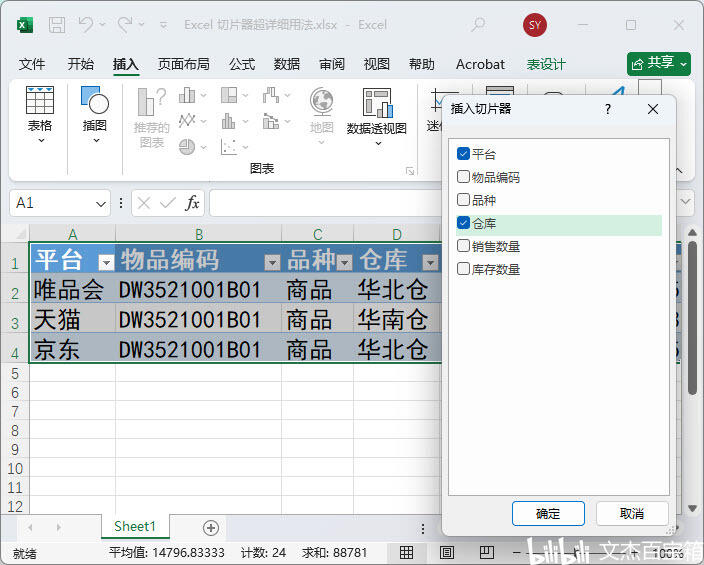Expand the Name Box dropdown arrow

(100, 203)
